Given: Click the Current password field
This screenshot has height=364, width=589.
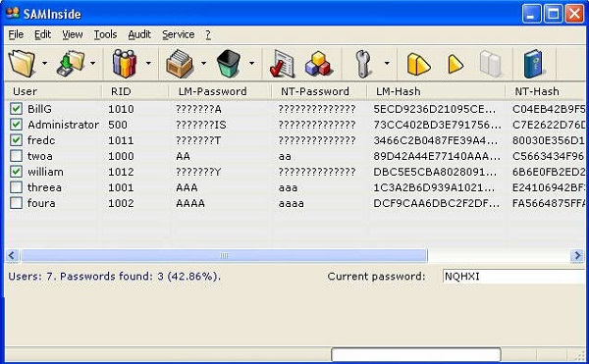Looking at the screenshot, I should coord(513,277).
